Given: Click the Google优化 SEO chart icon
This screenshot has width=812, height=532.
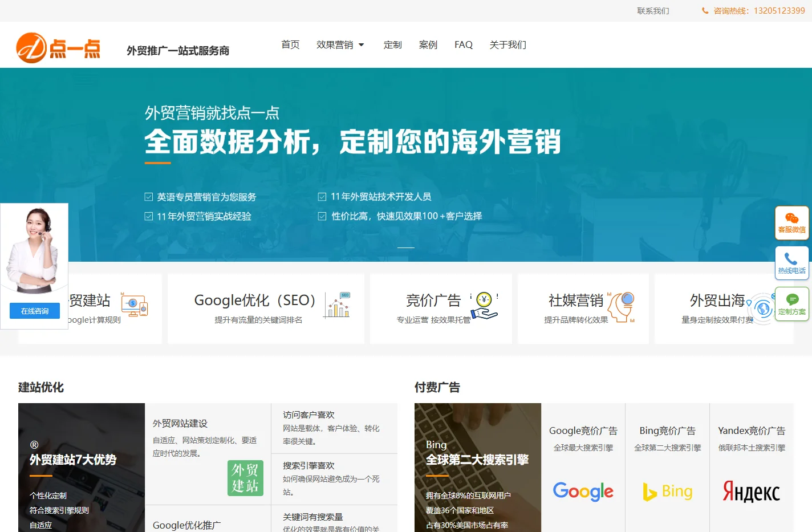Looking at the screenshot, I should pyautogui.click(x=337, y=305).
